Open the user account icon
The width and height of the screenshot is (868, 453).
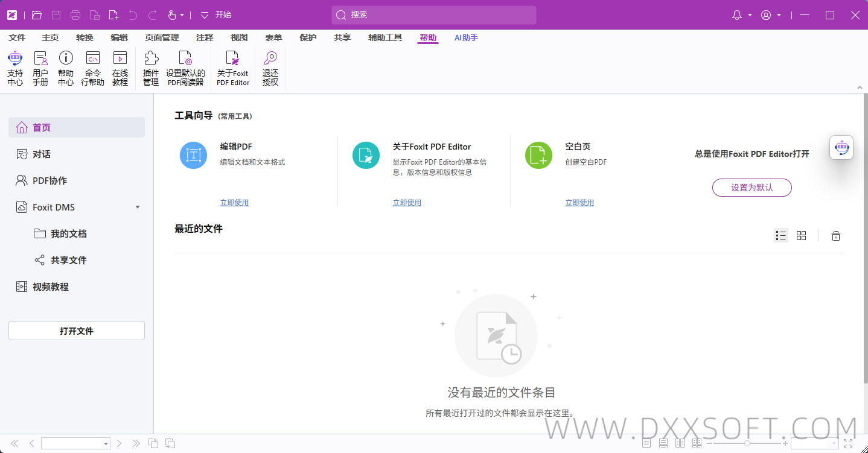click(x=766, y=15)
